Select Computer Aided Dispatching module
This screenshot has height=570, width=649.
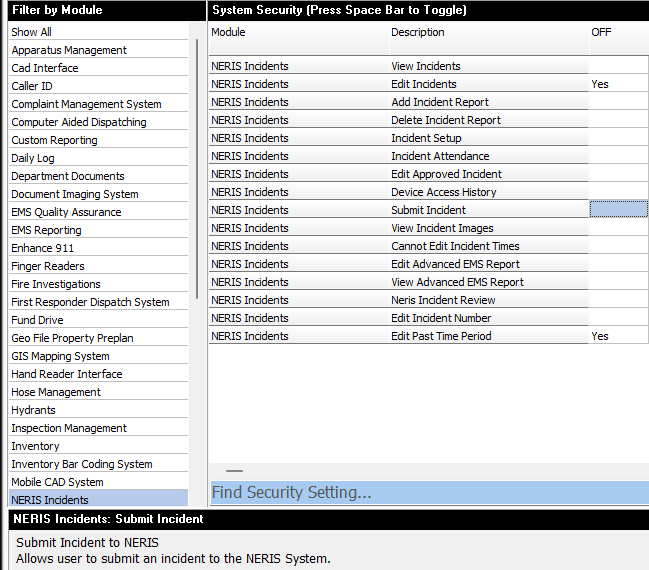pos(99,122)
